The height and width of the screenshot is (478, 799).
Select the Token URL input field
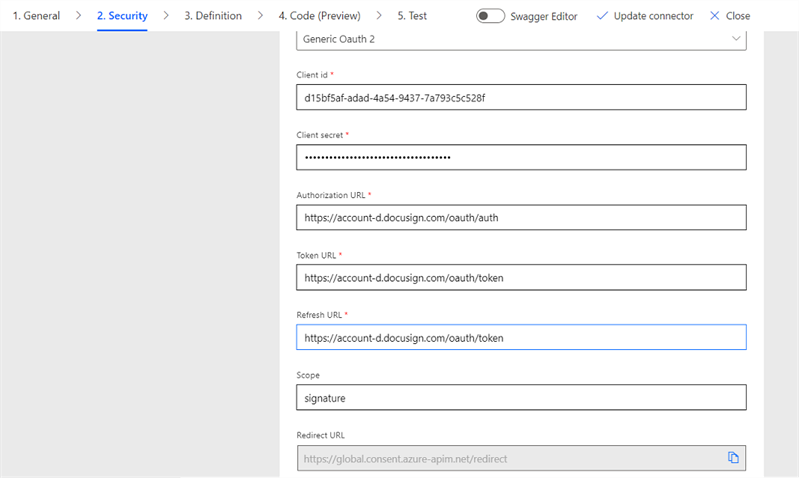coord(521,278)
